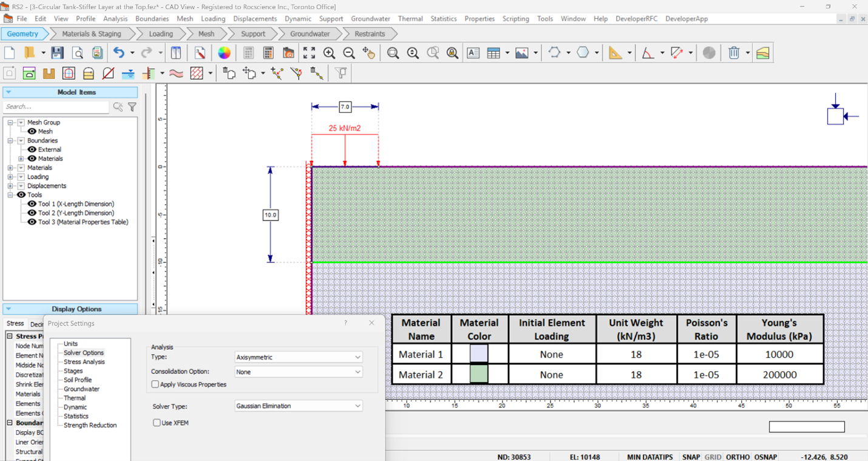The image size is (868, 461).
Task: Click Material 2 green color swatch
Action: (x=480, y=375)
